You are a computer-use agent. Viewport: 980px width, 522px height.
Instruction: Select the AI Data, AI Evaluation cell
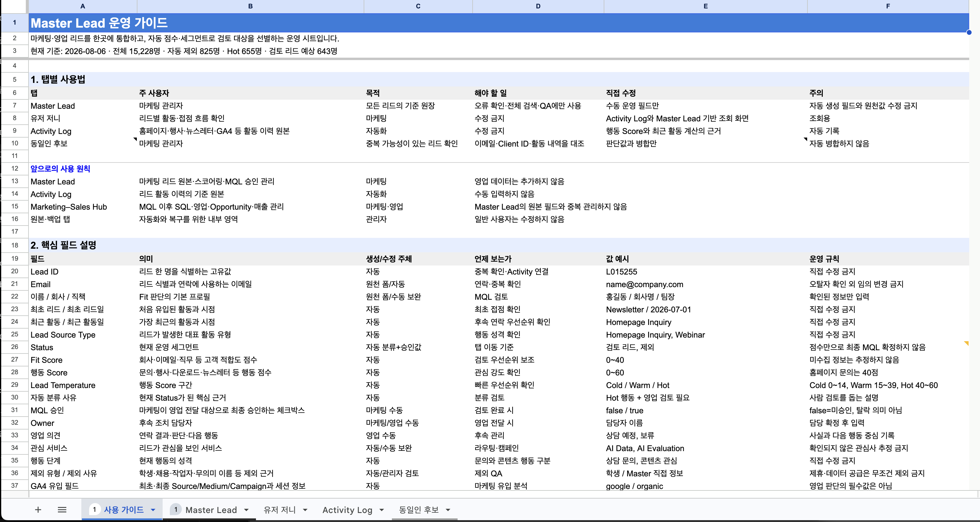pyautogui.click(x=705, y=448)
